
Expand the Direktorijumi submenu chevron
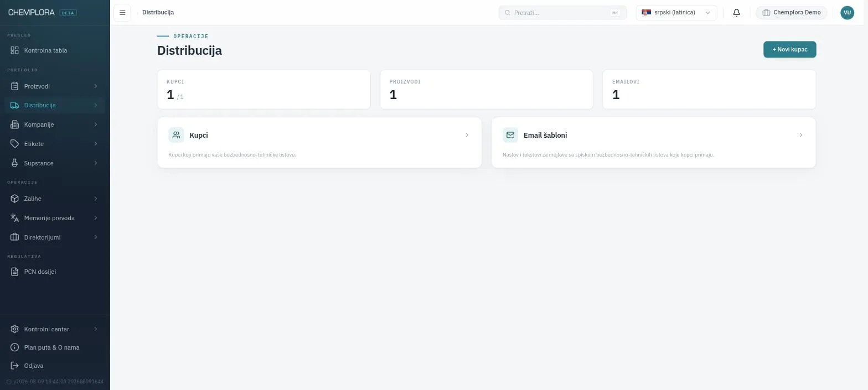coord(96,237)
